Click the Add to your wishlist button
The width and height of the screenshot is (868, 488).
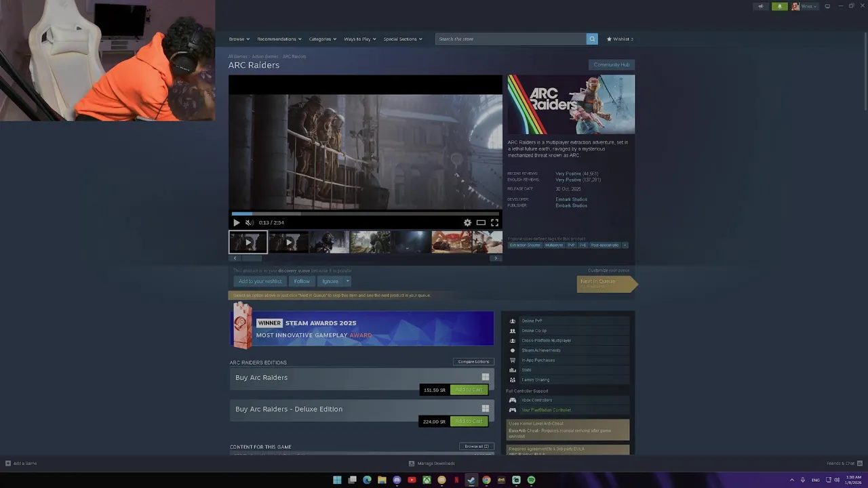(x=260, y=281)
